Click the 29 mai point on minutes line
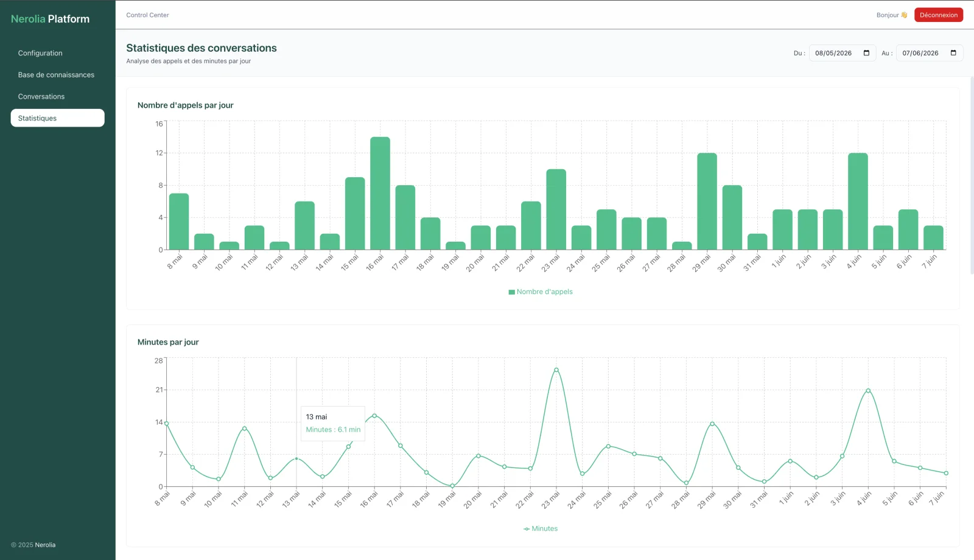Screen dimensions: 974x560 [x=712, y=424]
